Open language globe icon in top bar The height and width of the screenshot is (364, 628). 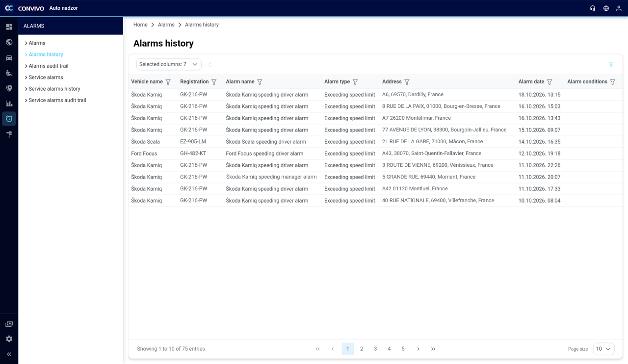[606, 8]
